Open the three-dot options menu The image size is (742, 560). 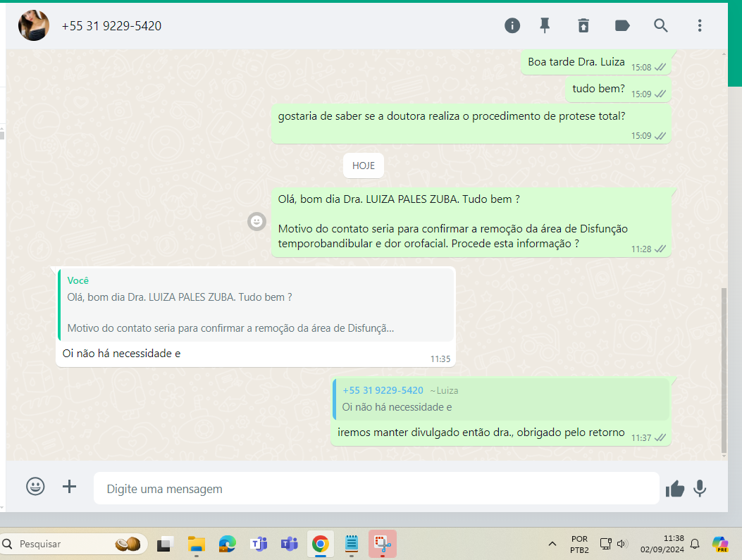700,25
